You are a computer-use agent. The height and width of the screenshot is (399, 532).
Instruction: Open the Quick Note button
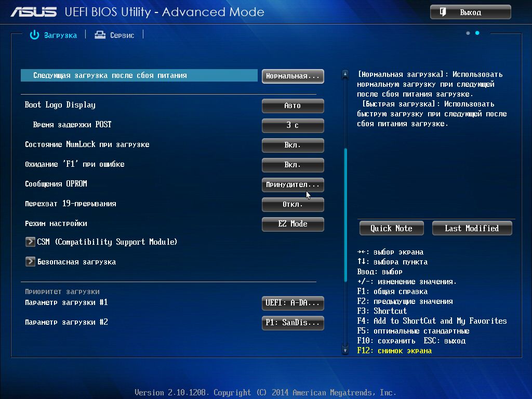click(x=392, y=229)
